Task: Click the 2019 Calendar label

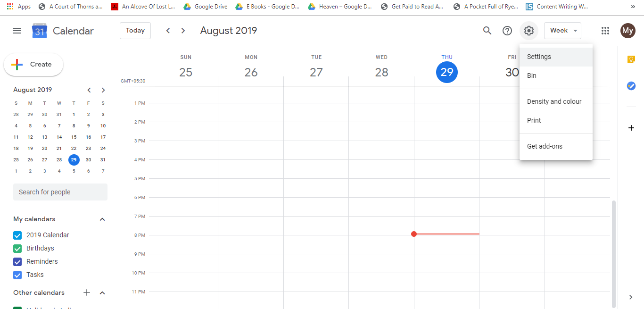Action: (x=48, y=235)
